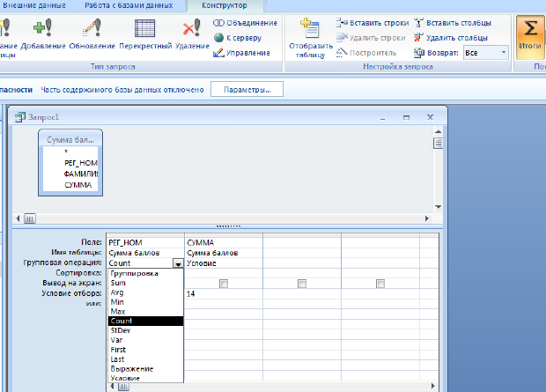Viewport: 546px width, 392px height.
Task: Click the Групповая операция dropdown arrow
Action: [x=178, y=263]
